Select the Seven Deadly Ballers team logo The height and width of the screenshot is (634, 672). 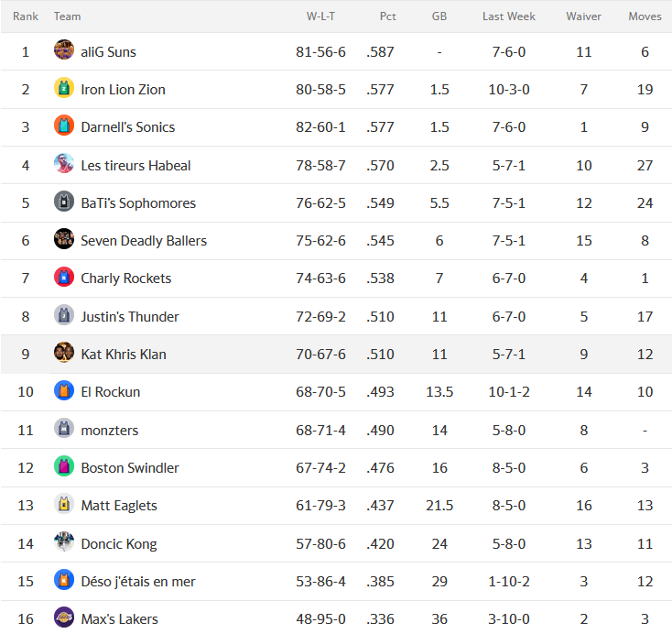(64, 239)
